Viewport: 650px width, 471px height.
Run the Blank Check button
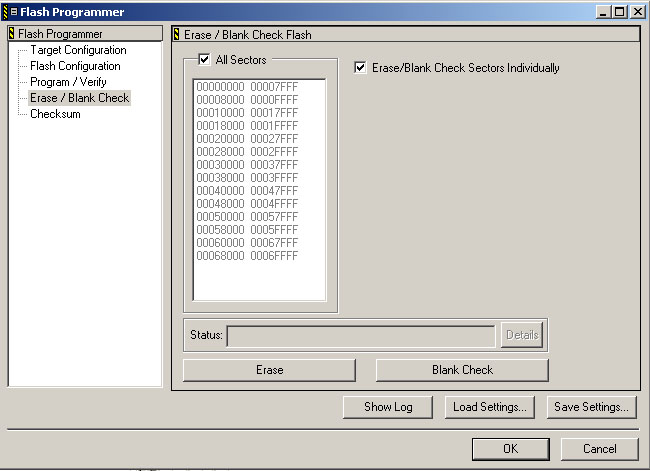(462, 370)
